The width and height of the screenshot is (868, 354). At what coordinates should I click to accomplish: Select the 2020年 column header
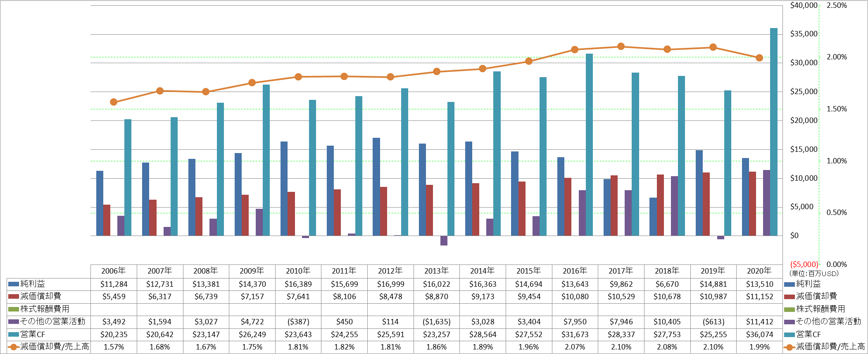point(759,271)
